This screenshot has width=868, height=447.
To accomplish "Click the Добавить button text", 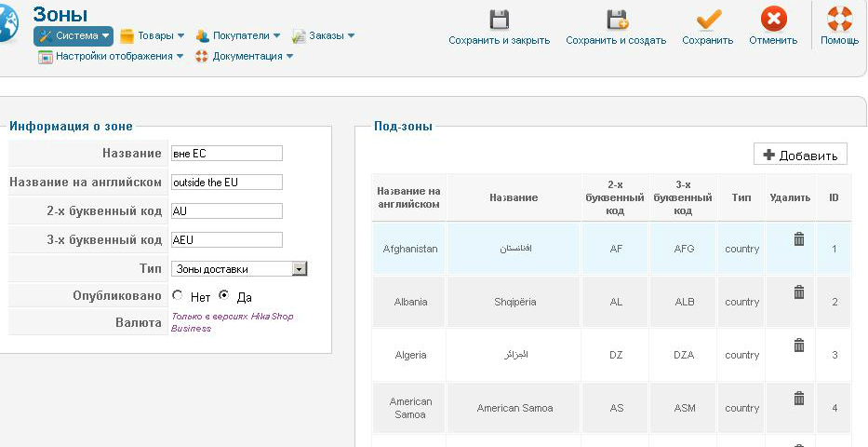I will [808, 156].
